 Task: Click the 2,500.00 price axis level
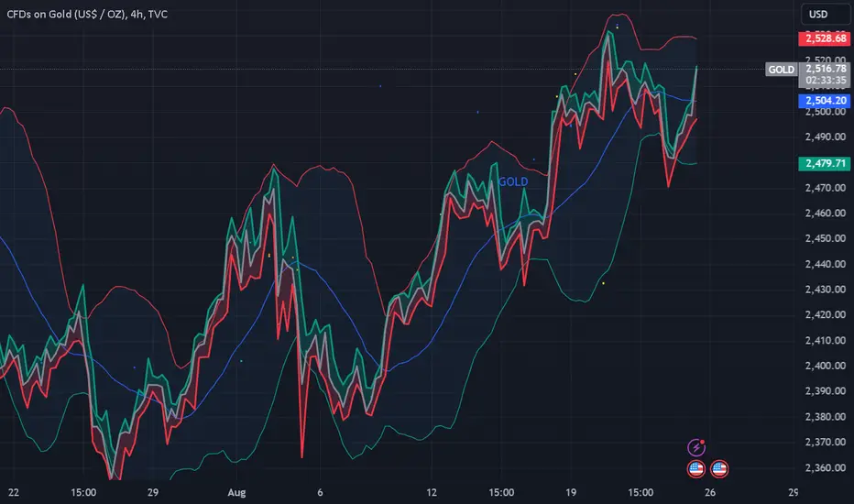(x=826, y=112)
